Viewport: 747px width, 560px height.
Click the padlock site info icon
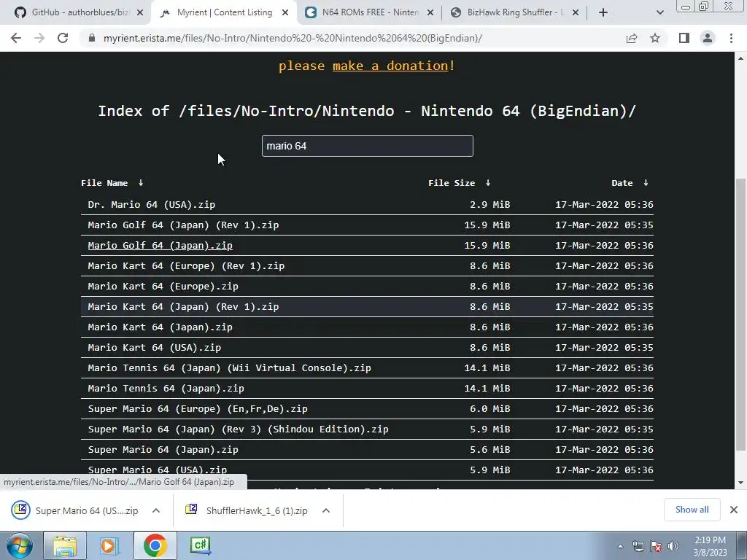(x=92, y=38)
